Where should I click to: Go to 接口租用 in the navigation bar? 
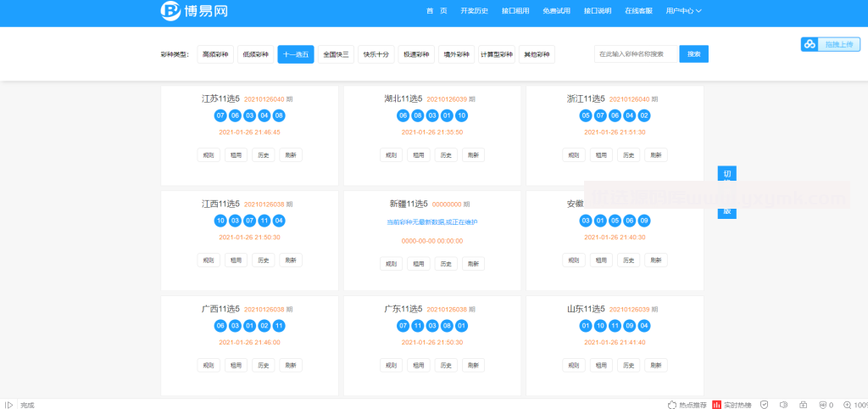coord(515,11)
